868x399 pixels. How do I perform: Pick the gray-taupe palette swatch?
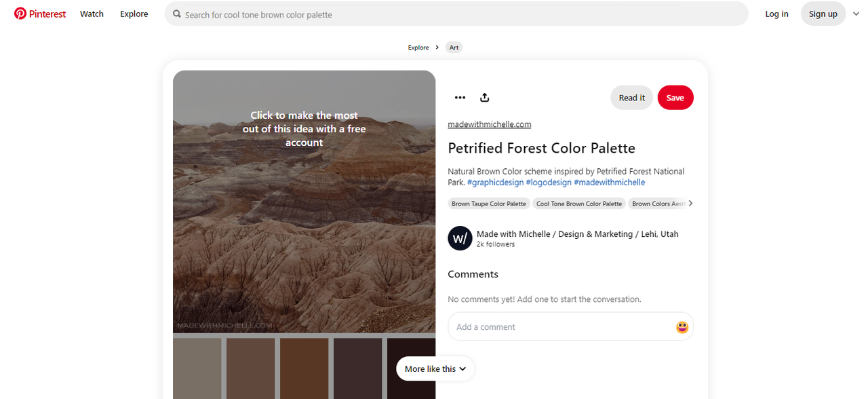(x=197, y=368)
